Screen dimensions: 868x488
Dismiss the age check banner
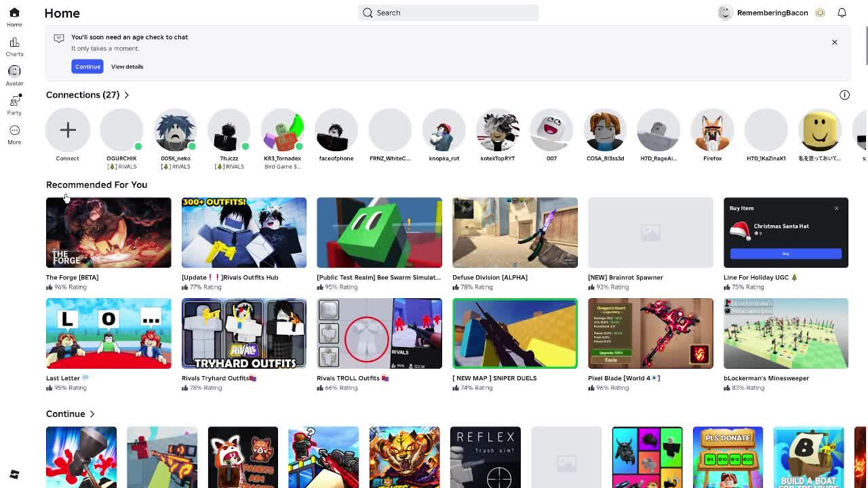[835, 42]
